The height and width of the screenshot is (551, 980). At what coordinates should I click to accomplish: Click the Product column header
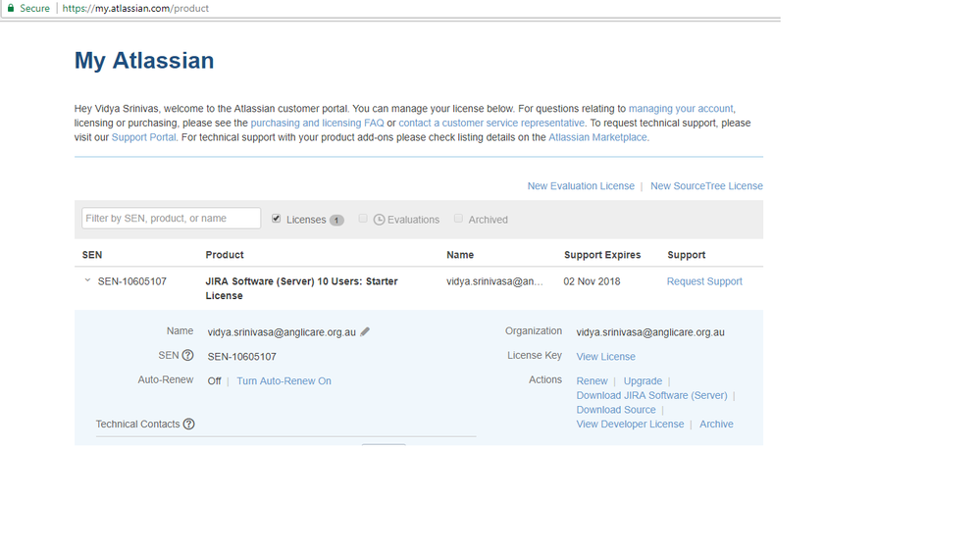point(225,254)
